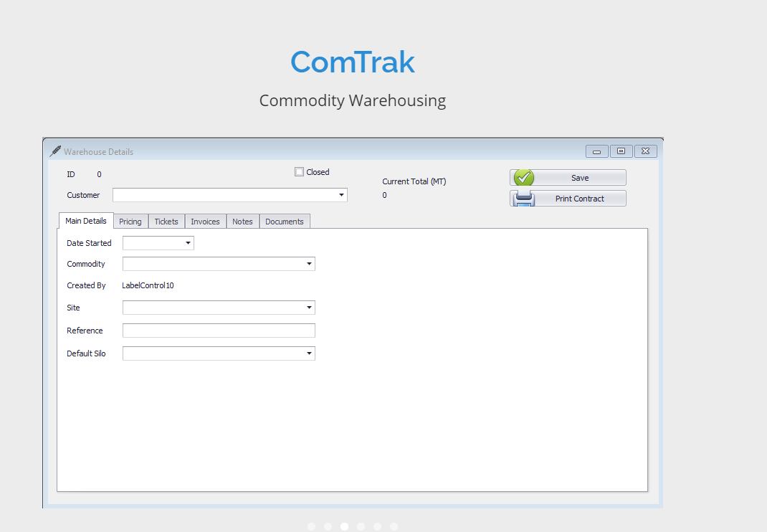Expand the Customer dropdown
Image resolution: width=767 pixels, height=532 pixels.
[x=341, y=195]
